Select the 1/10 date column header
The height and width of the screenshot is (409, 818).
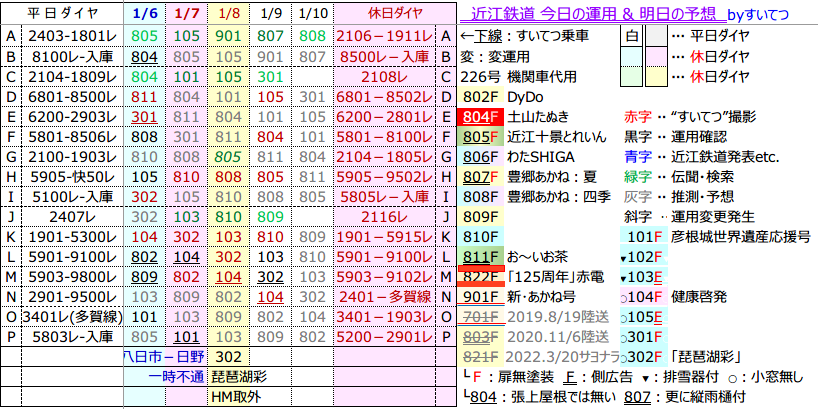pyautogui.click(x=312, y=14)
